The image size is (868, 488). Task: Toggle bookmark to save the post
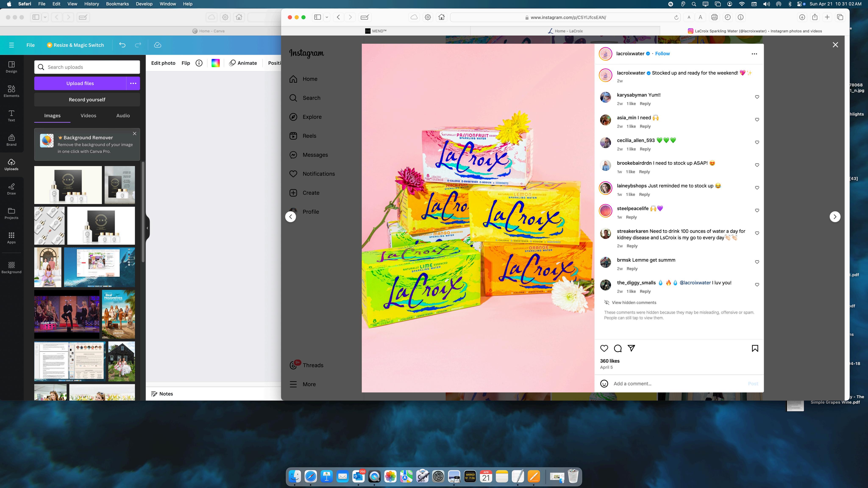point(755,348)
